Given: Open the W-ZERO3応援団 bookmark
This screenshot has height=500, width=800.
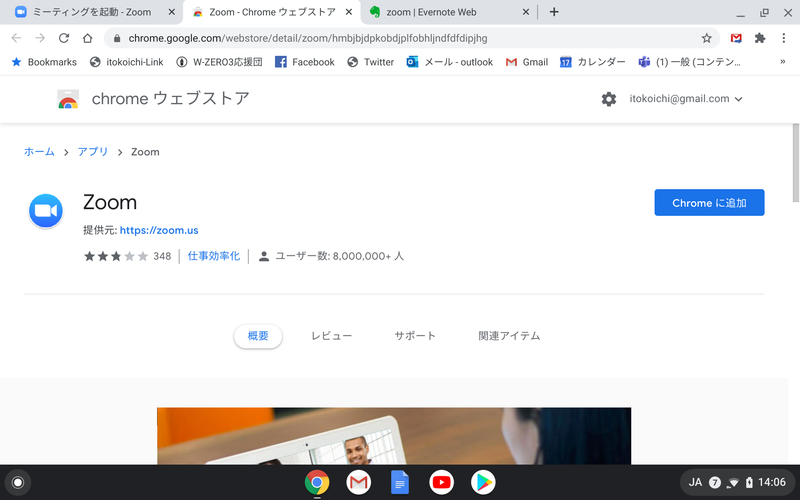Looking at the screenshot, I should point(219,62).
